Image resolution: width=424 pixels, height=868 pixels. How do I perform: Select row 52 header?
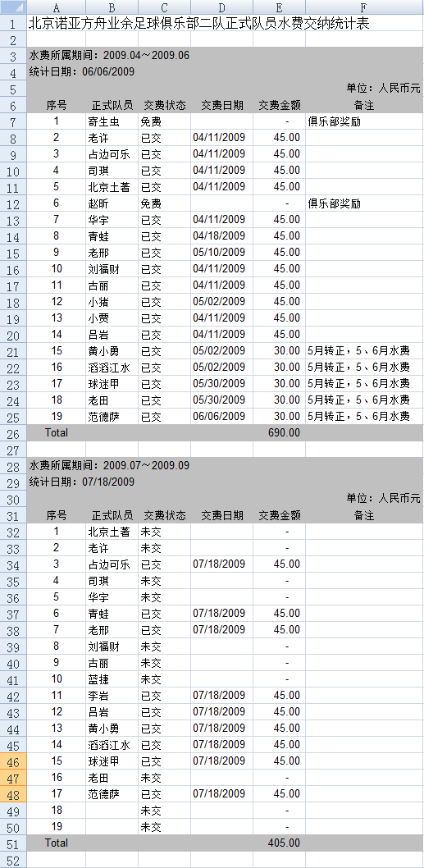click(13, 860)
